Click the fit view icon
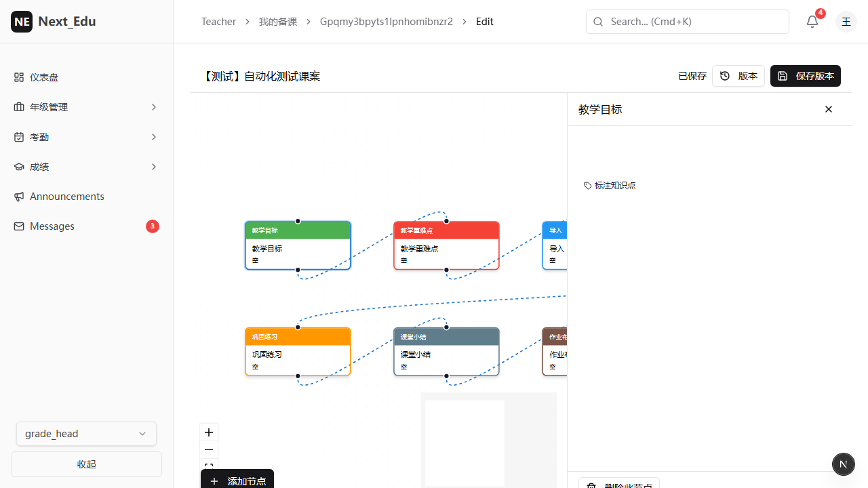 coord(209,467)
